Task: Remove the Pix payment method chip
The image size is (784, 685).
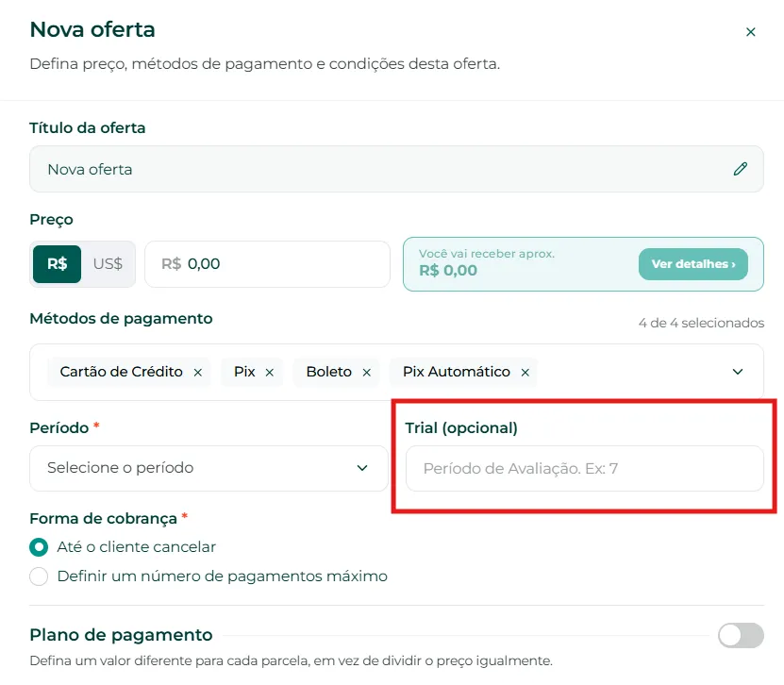Action: point(270,373)
